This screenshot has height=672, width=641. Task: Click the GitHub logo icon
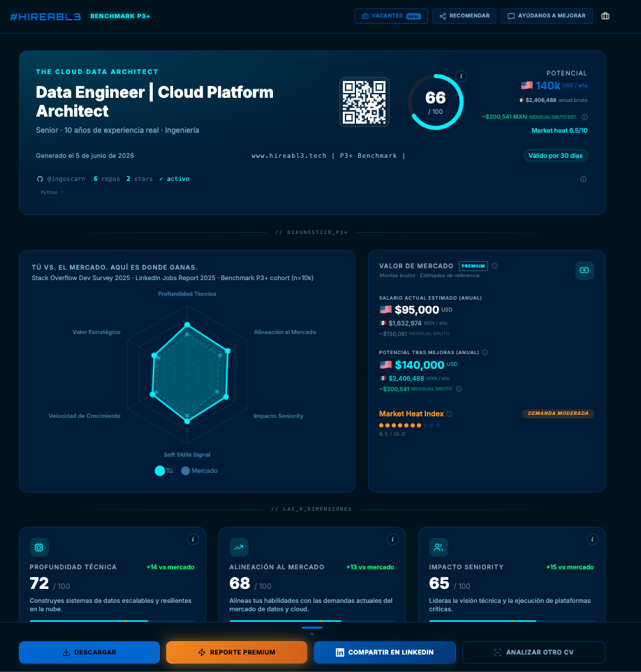40,179
